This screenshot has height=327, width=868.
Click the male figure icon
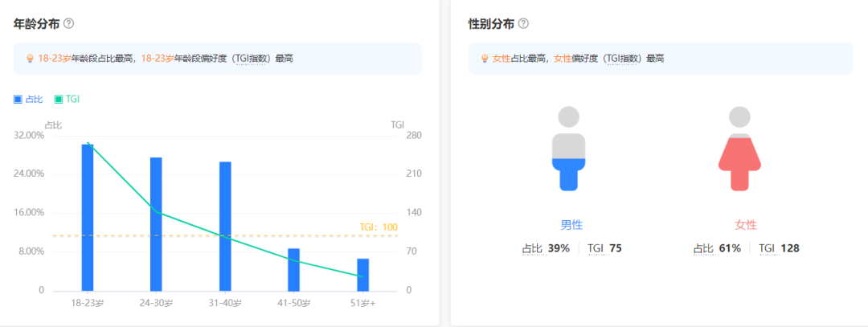[x=568, y=149]
